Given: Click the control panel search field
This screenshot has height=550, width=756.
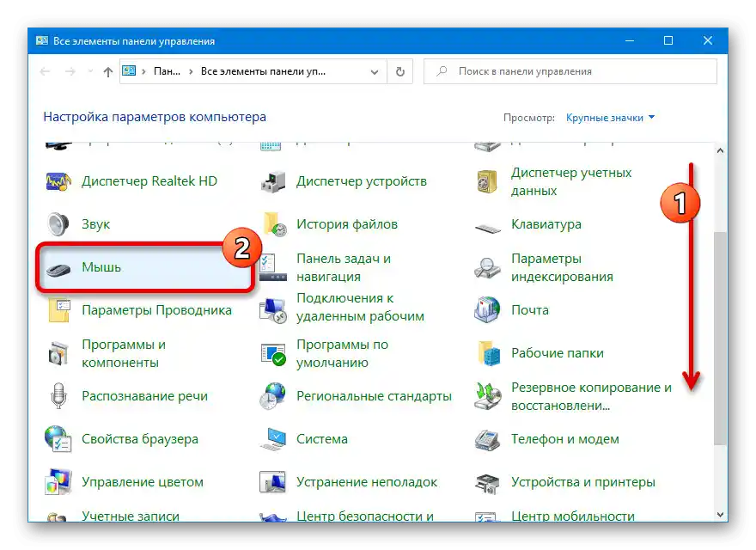Looking at the screenshot, I should click(570, 71).
